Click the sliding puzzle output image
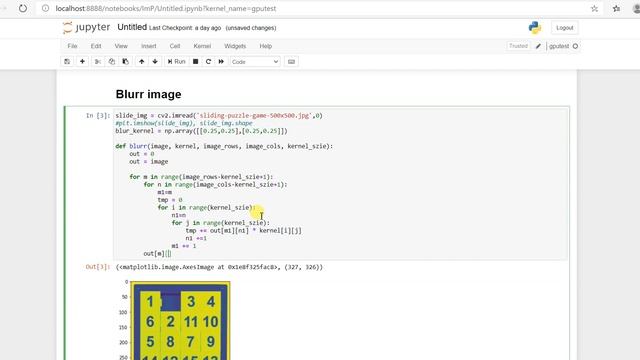This screenshot has width=640, height=360. 180,320
